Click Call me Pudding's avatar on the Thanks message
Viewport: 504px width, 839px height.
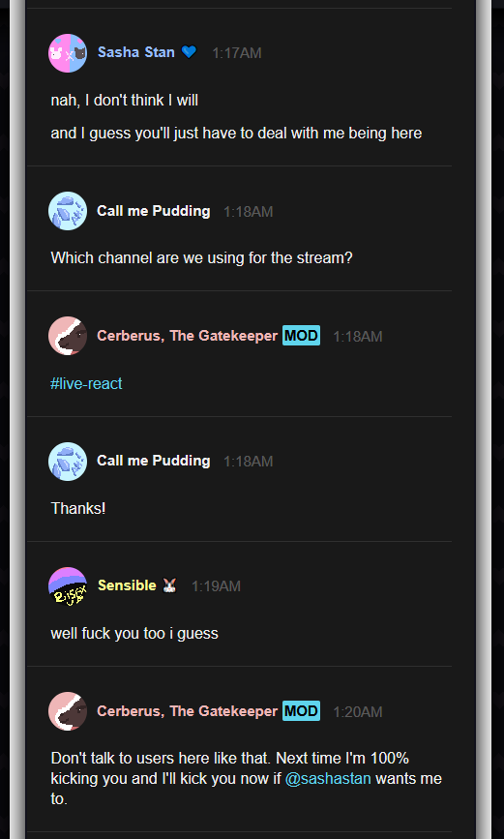[x=68, y=462]
